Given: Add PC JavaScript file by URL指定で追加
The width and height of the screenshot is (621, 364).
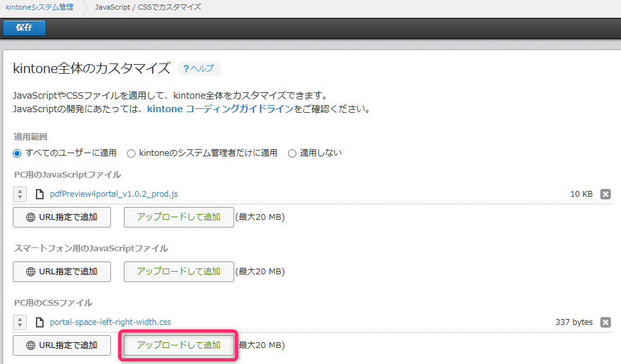Looking at the screenshot, I should [x=62, y=217].
